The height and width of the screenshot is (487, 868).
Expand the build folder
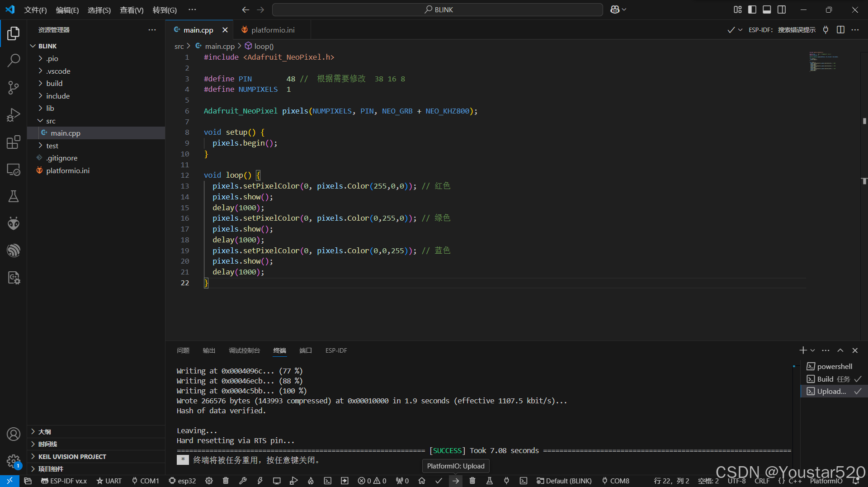(x=96, y=84)
